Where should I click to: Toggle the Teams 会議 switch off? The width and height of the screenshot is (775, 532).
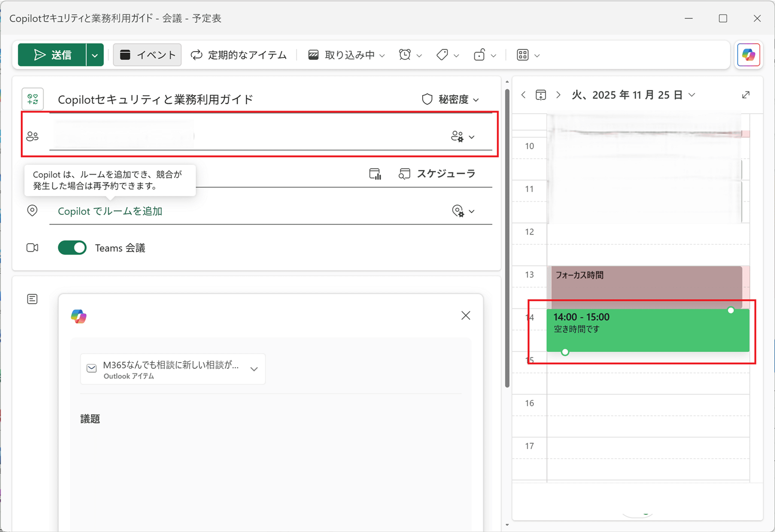[72, 248]
